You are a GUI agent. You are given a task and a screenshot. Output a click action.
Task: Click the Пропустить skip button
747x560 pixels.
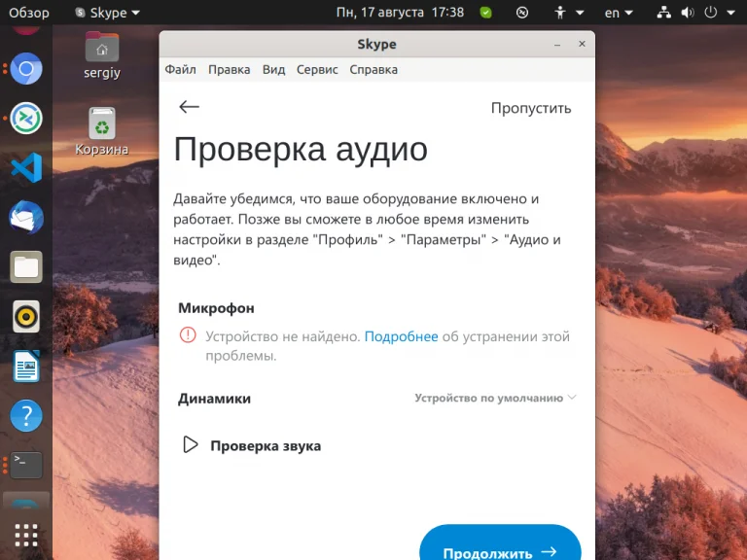(x=531, y=108)
